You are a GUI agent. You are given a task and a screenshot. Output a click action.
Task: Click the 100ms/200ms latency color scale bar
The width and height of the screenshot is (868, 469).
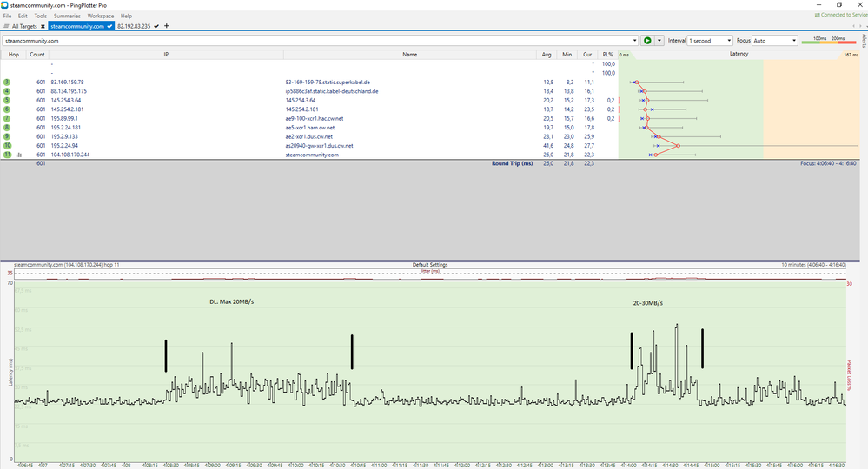829,42
